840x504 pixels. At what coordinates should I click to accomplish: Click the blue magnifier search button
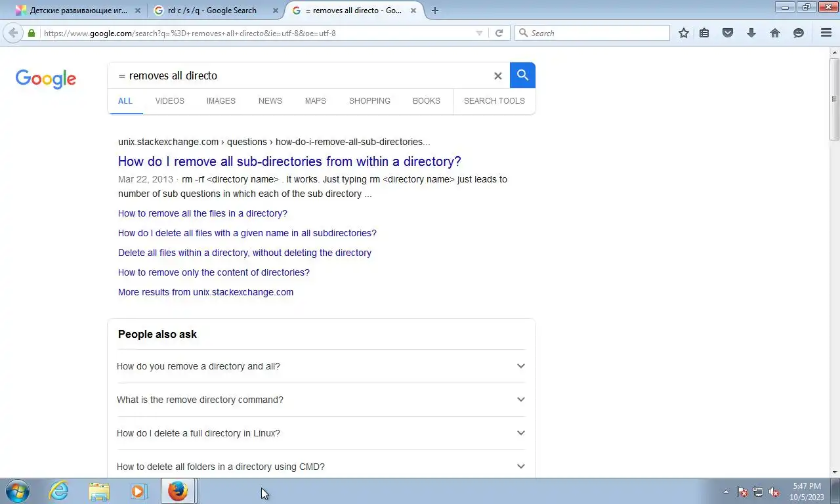coord(522,75)
